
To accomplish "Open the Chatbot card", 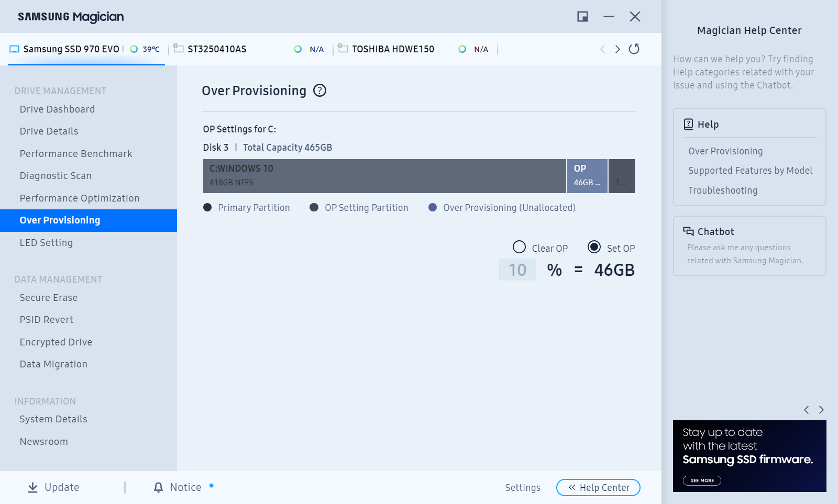I will tap(749, 246).
